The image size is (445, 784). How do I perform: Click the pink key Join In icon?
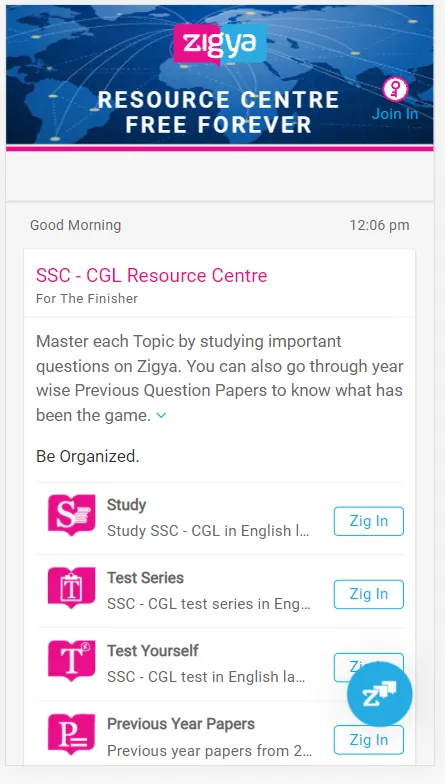coord(395,89)
